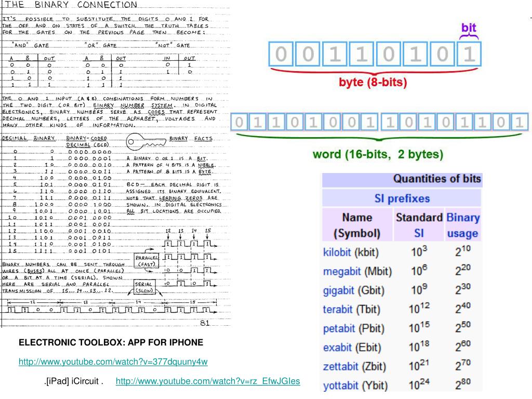Open the iCircuit YouTube link rz_EfwJGIes
This screenshot has width=532, height=399.
click(208, 381)
